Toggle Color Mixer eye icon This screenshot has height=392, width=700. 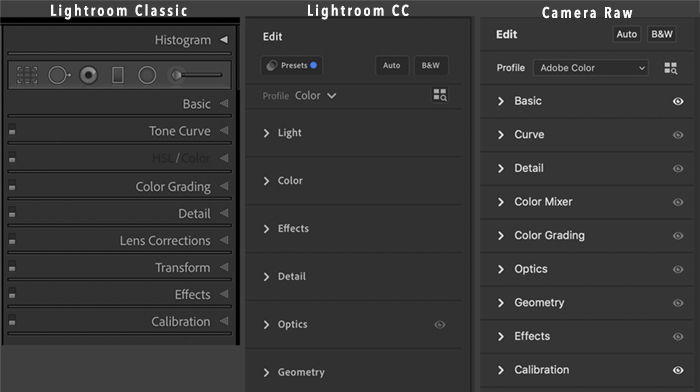[678, 202]
